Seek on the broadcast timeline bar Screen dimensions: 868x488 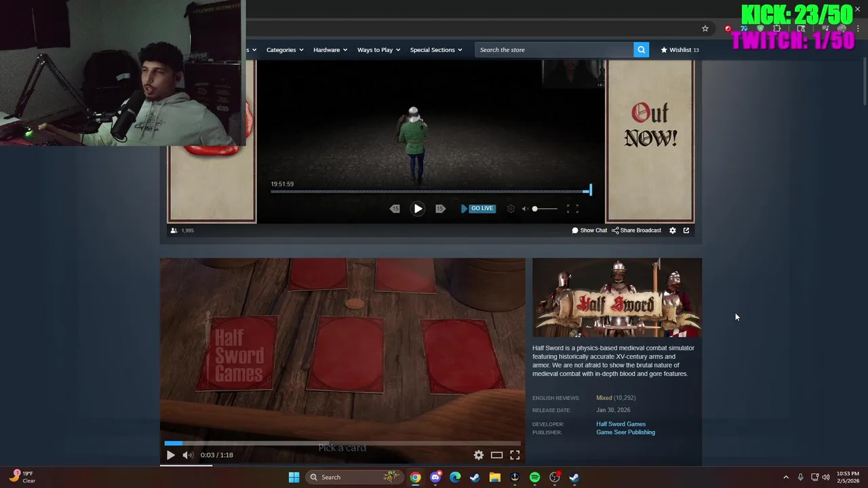[x=431, y=192]
